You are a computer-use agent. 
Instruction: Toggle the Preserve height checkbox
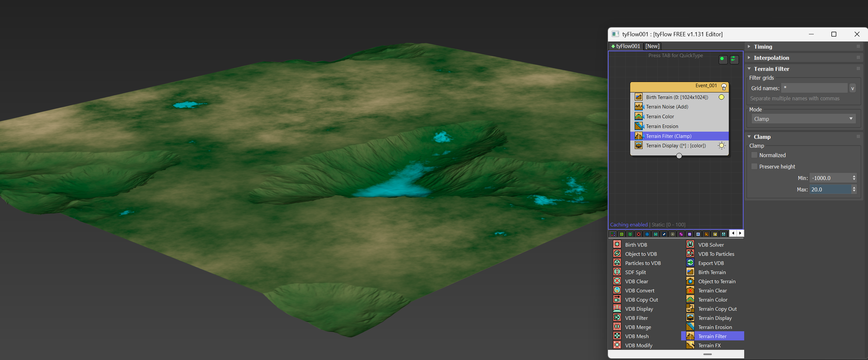click(x=754, y=167)
